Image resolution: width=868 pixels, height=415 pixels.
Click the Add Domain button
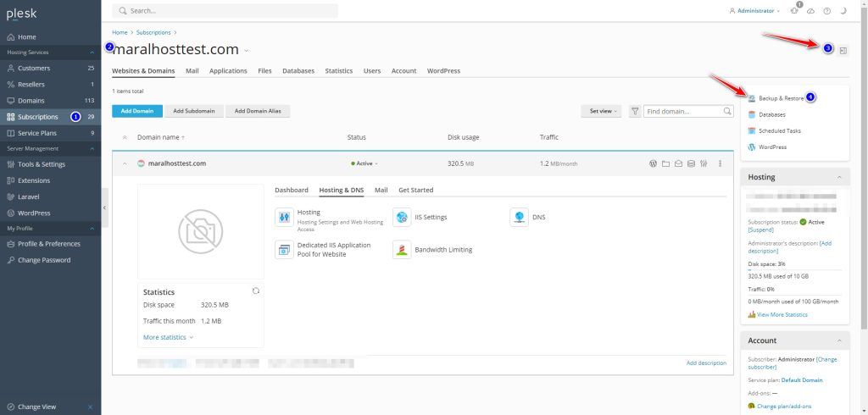coord(136,111)
